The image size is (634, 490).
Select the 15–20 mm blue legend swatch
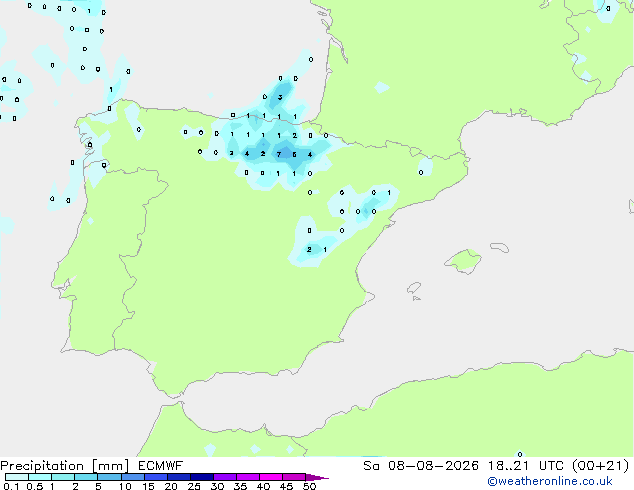tap(156, 477)
